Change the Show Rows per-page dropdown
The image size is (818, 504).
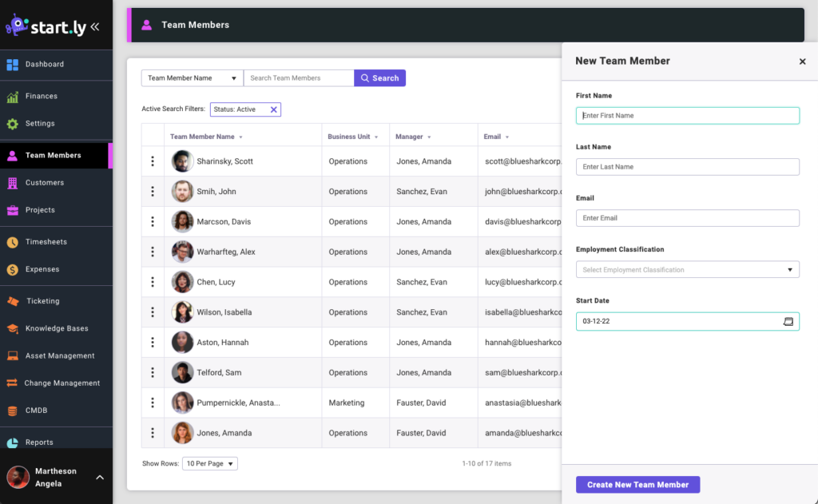pos(209,462)
